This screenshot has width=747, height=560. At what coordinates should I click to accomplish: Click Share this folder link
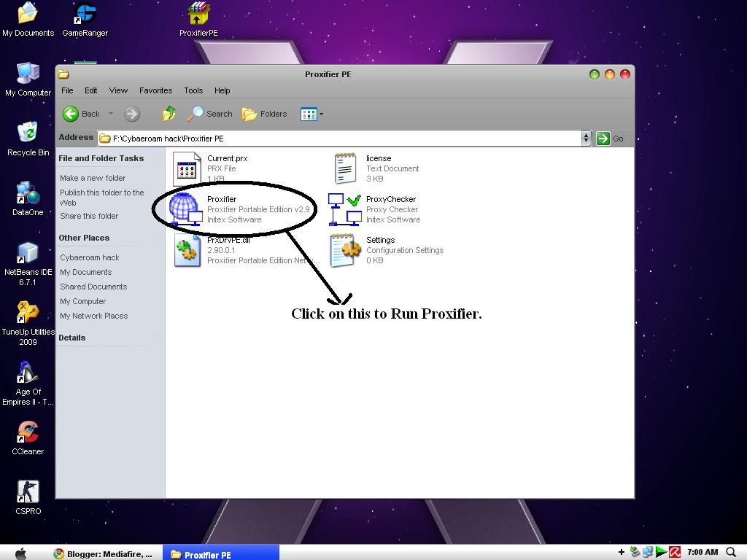[x=89, y=216]
